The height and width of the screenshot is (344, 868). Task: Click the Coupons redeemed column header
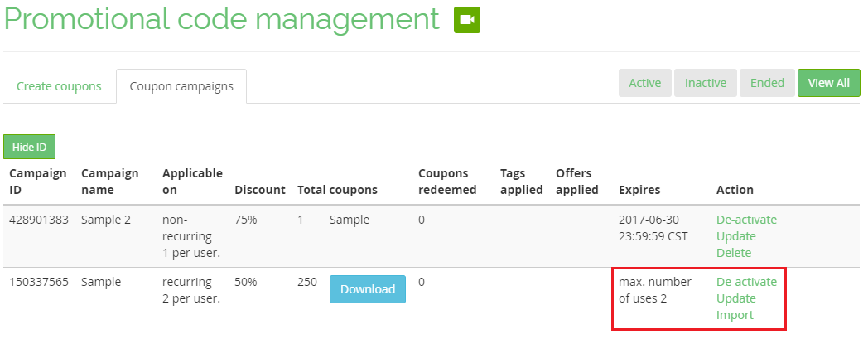447,182
